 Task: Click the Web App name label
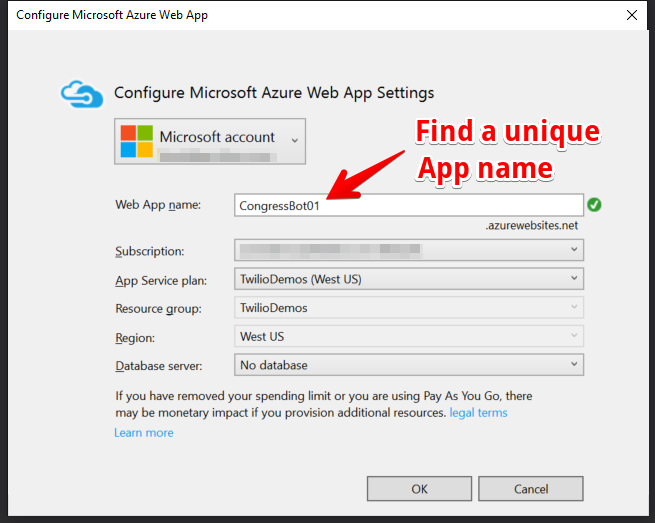(158, 205)
